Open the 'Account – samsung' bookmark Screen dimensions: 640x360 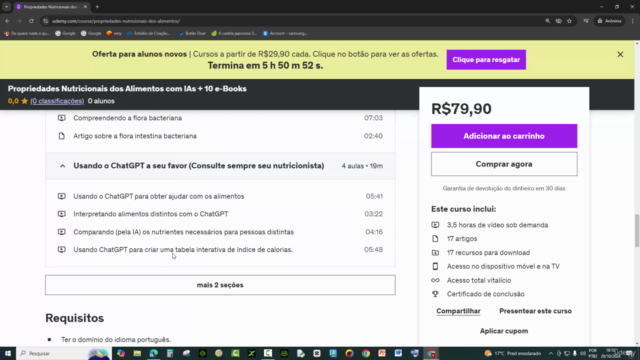285,33
